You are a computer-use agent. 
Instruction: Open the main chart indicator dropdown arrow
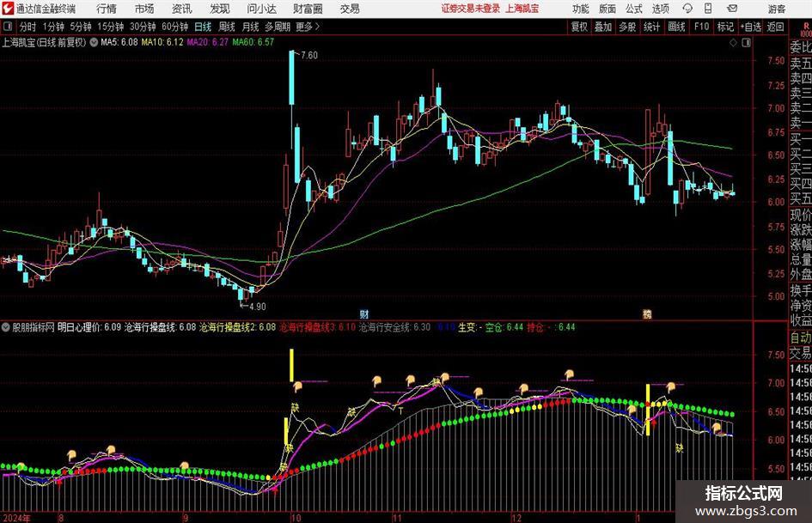click(94, 42)
